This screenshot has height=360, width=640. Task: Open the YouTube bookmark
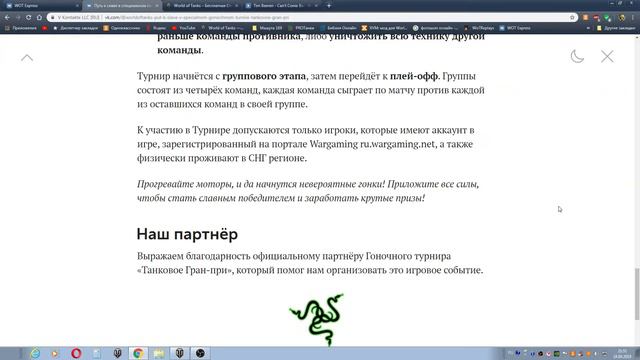(184, 28)
